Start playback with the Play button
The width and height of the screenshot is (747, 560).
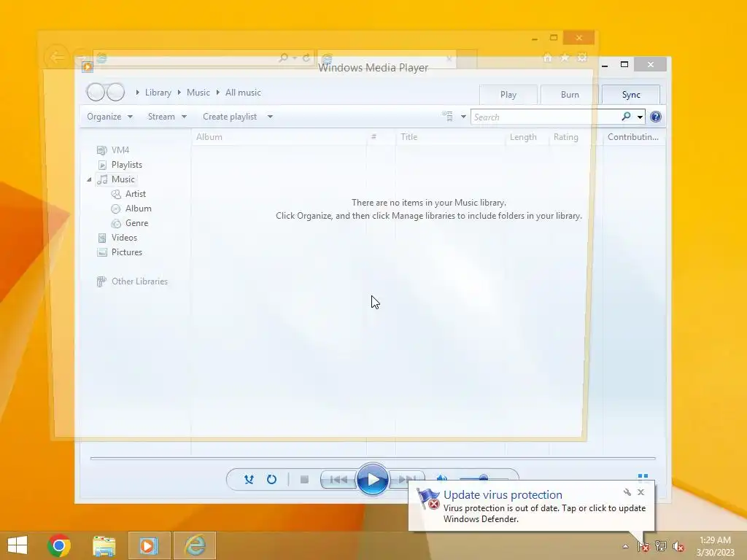(x=373, y=480)
